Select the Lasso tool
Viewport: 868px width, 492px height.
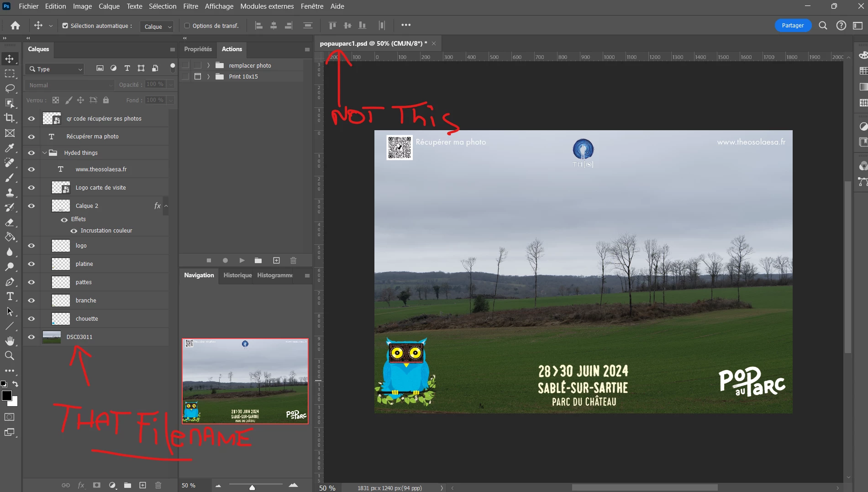pos(10,88)
